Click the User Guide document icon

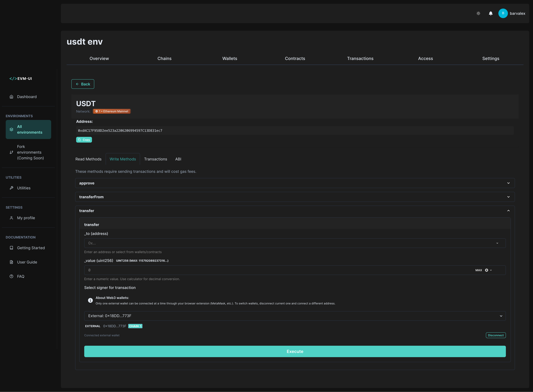coord(11,262)
